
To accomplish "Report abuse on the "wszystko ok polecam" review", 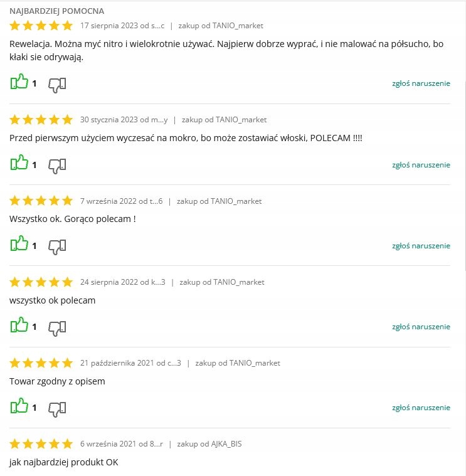I will click(x=421, y=327).
